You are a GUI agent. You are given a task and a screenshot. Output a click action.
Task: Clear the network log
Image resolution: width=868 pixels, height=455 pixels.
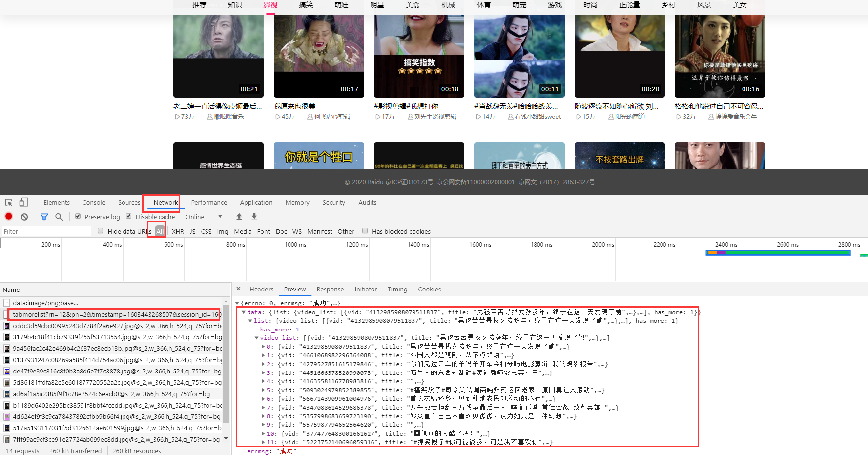[x=24, y=217]
